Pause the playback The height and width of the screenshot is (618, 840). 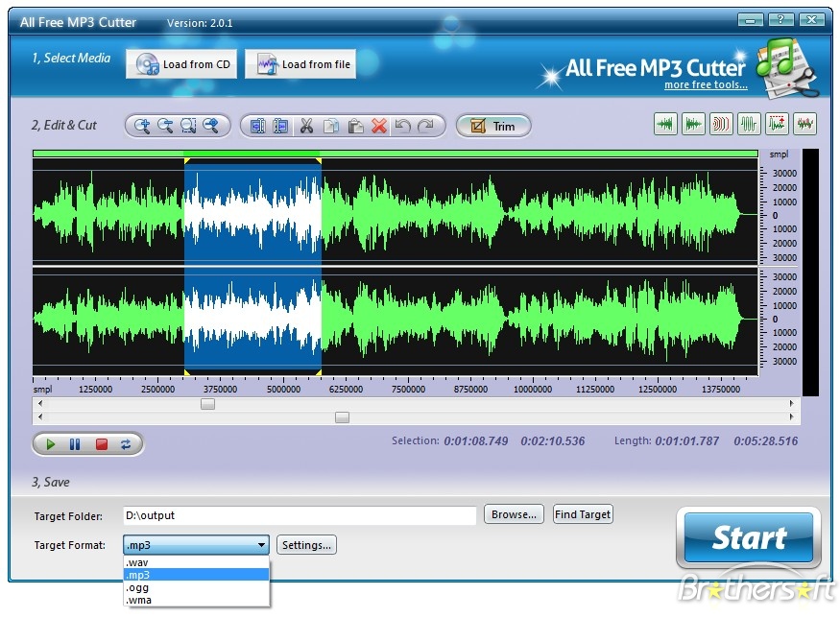[75, 444]
